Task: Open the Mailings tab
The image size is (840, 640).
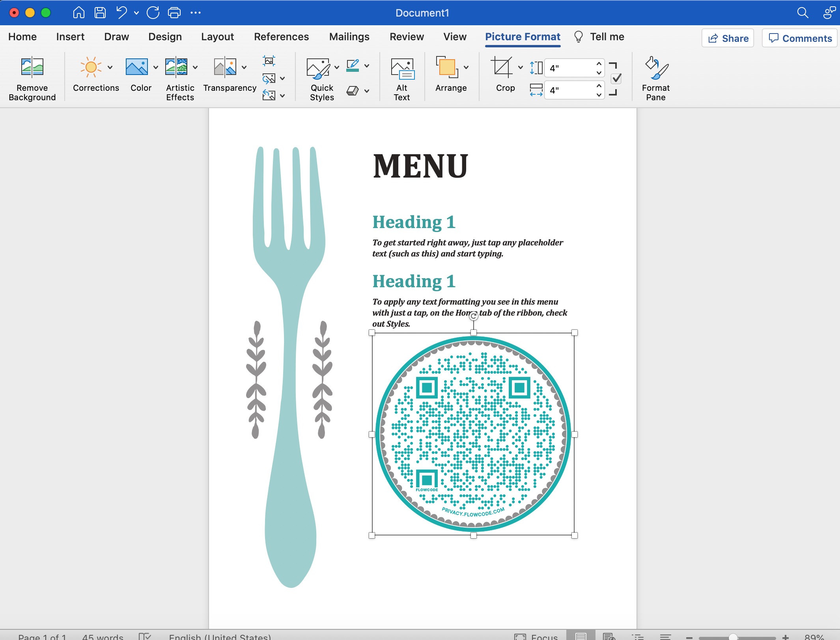Action: click(349, 37)
